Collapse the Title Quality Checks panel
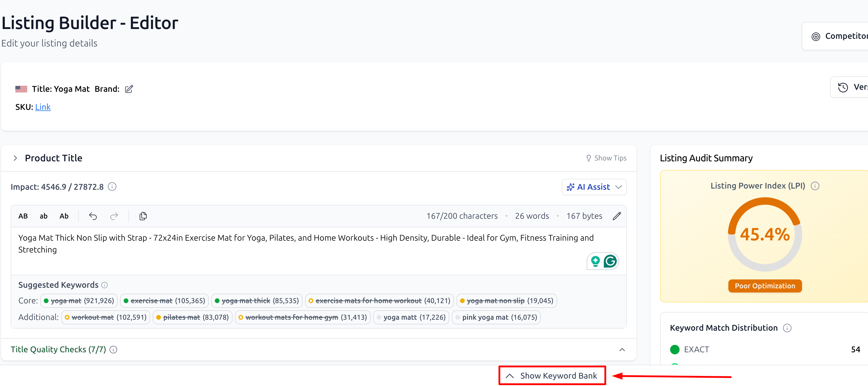The width and height of the screenshot is (868, 386). click(x=622, y=350)
